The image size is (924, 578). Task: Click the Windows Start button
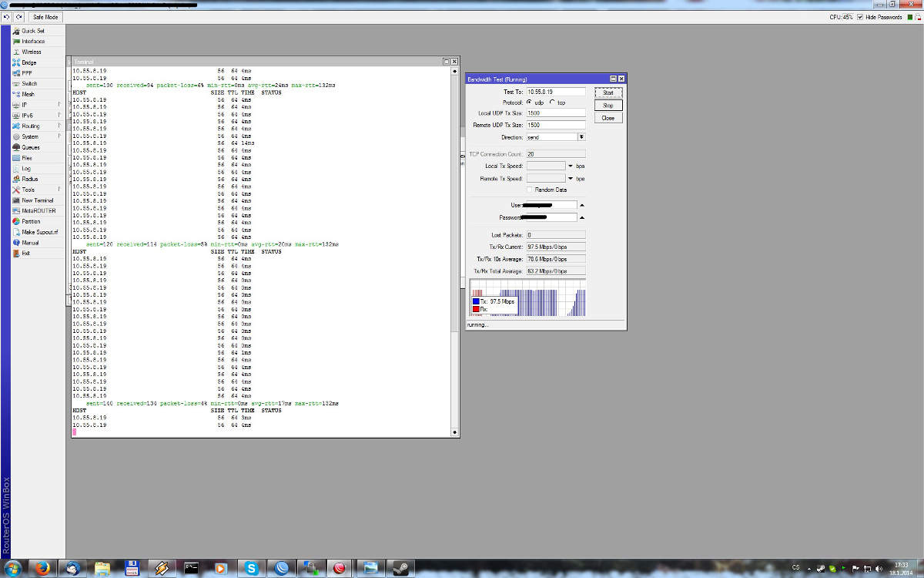[13, 569]
